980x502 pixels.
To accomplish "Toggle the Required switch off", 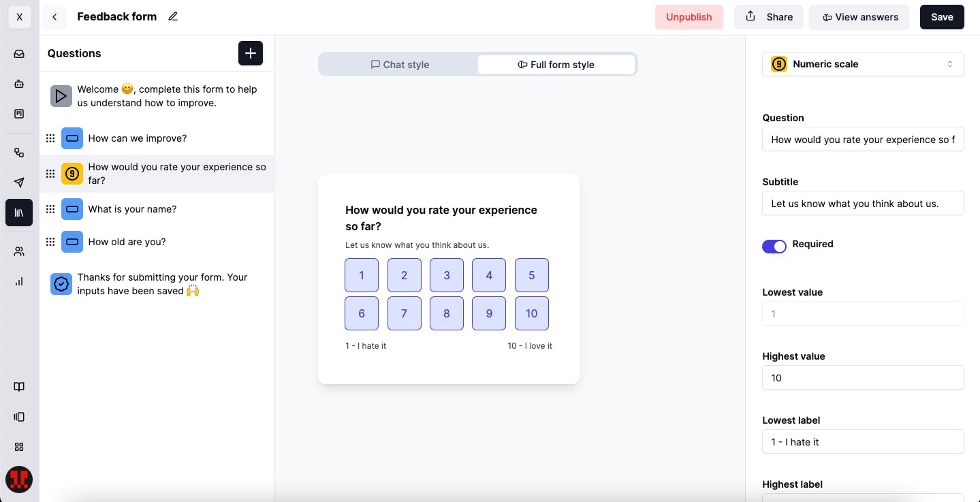I will [774, 246].
